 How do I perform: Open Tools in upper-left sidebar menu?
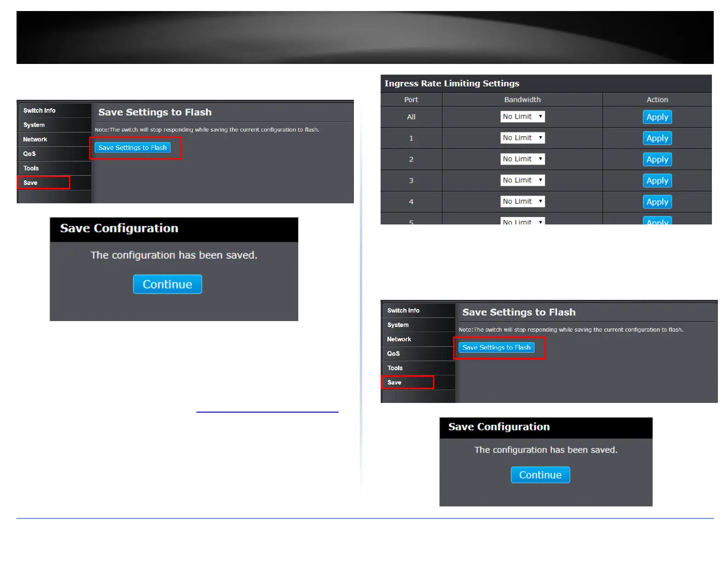pos(54,168)
